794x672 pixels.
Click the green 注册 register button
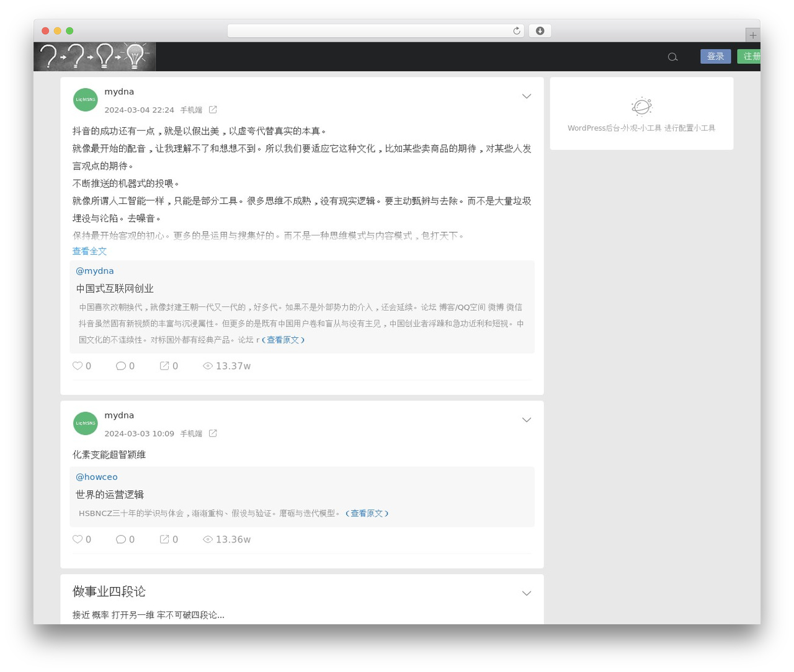pyautogui.click(x=749, y=56)
